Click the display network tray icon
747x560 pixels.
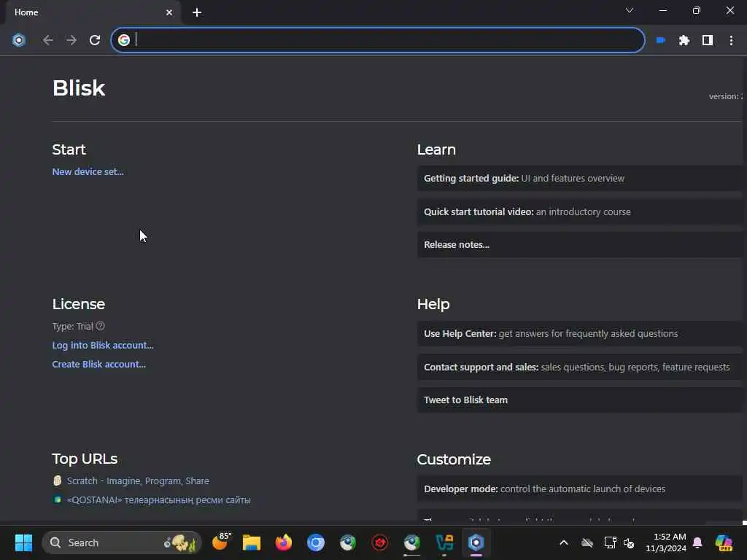(x=610, y=542)
